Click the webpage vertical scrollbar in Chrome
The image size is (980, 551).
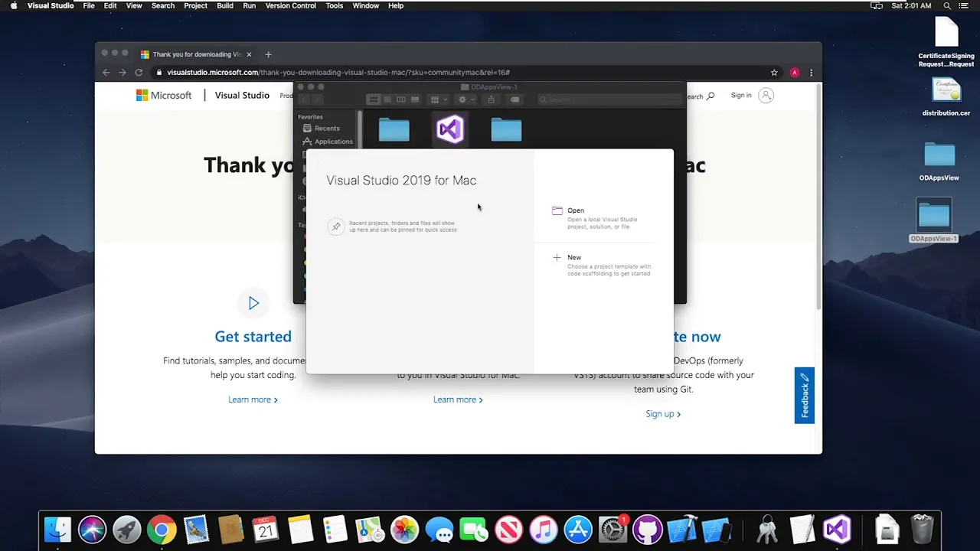point(818,197)
